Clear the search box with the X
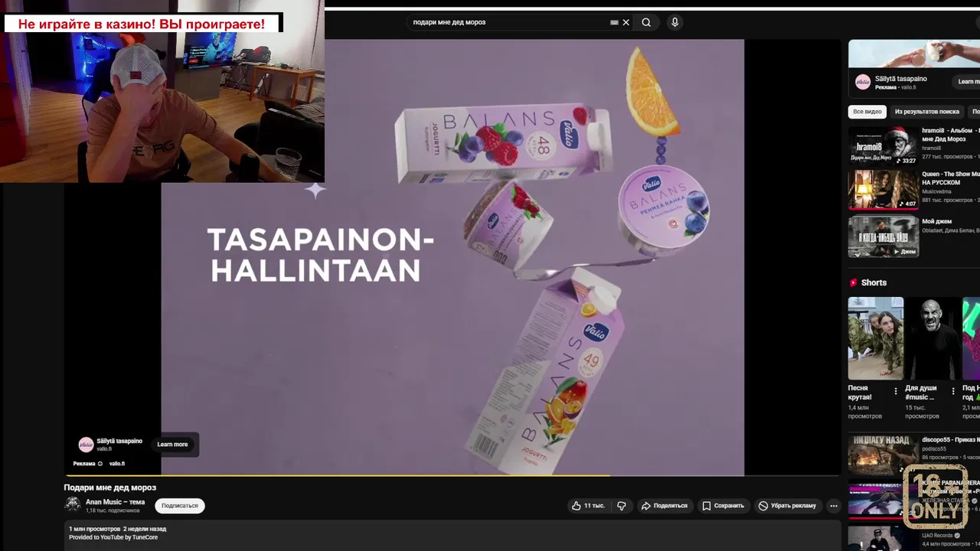The height and width of the screenshot is (551, 980). tap(626, 22)
